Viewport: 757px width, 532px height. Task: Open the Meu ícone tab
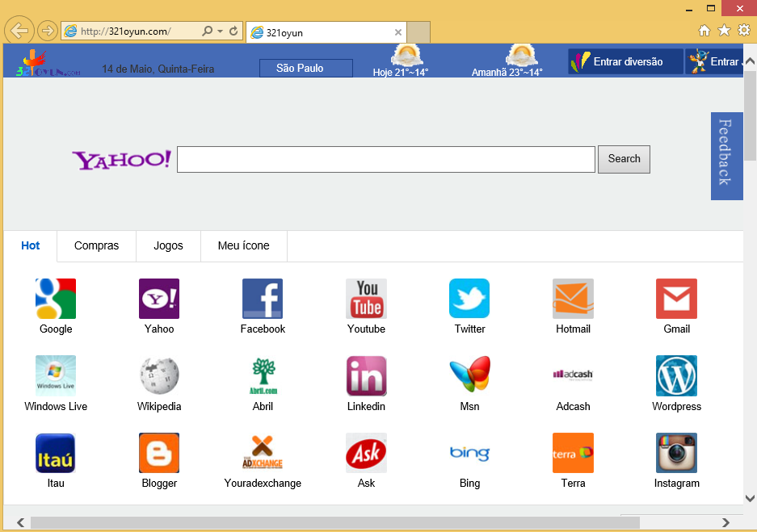tap(243, 246)
